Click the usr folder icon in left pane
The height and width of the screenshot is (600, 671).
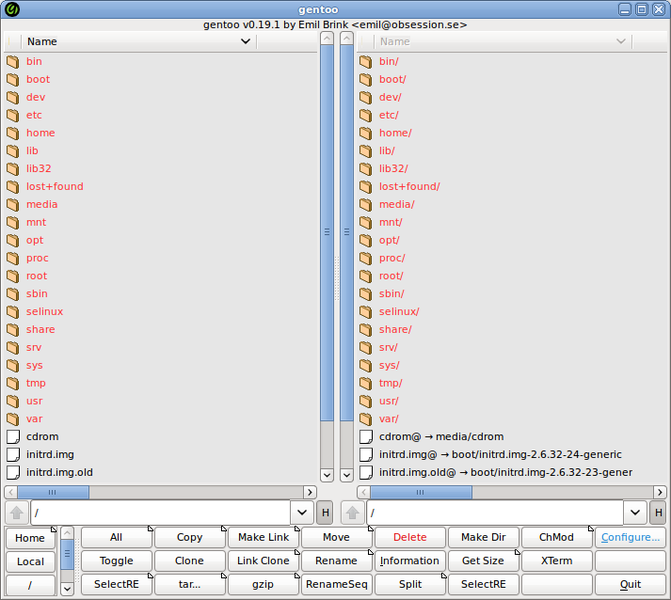click(x=13, y=401)
